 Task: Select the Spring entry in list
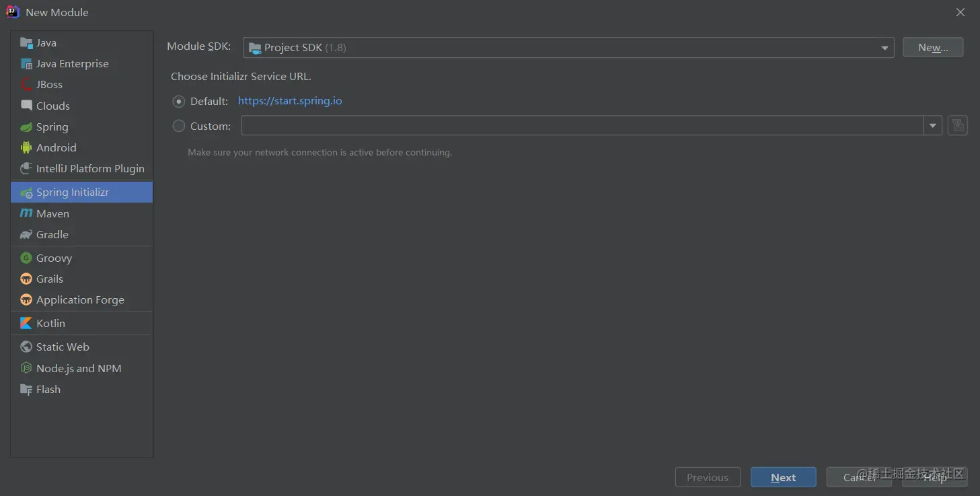pyautogui.click(x=82, y=127)
